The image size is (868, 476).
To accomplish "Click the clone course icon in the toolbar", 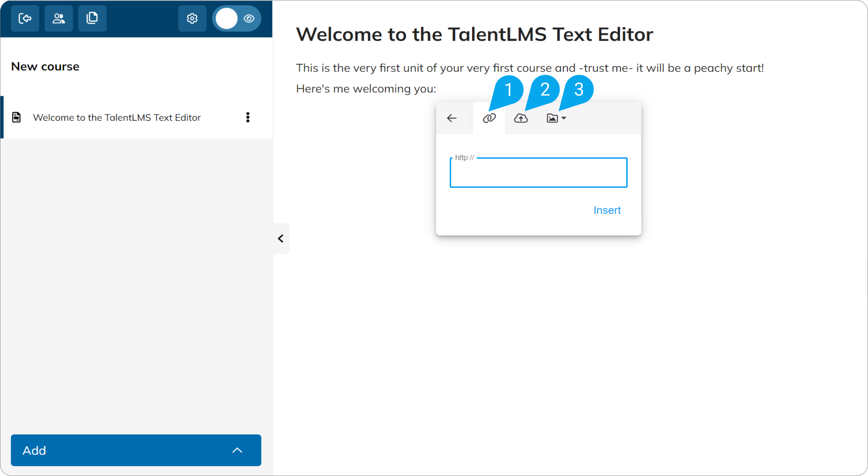I will [92, 18].
